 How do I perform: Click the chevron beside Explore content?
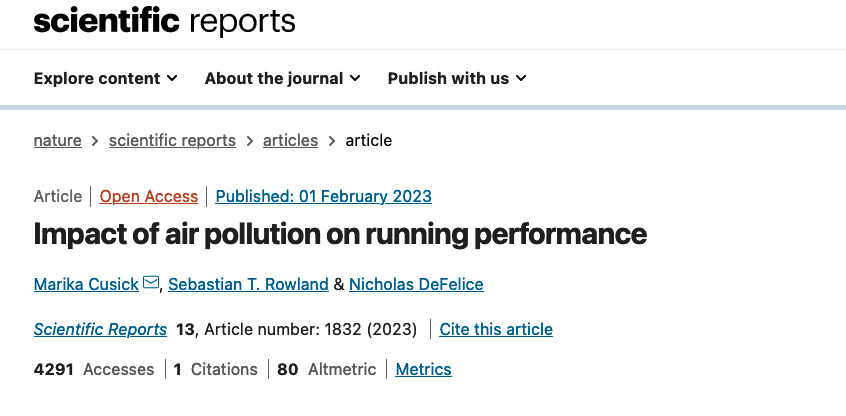pos(172,78)
